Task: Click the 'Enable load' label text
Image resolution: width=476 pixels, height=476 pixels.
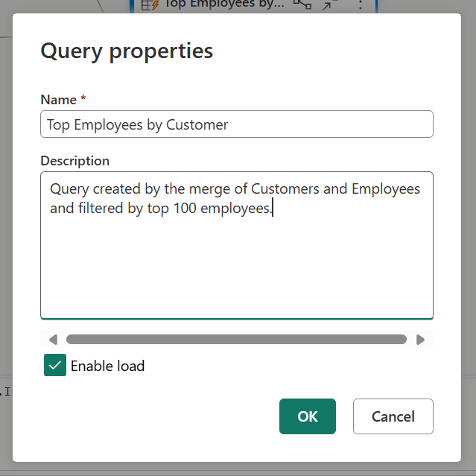Action: [x=107, y=366]
